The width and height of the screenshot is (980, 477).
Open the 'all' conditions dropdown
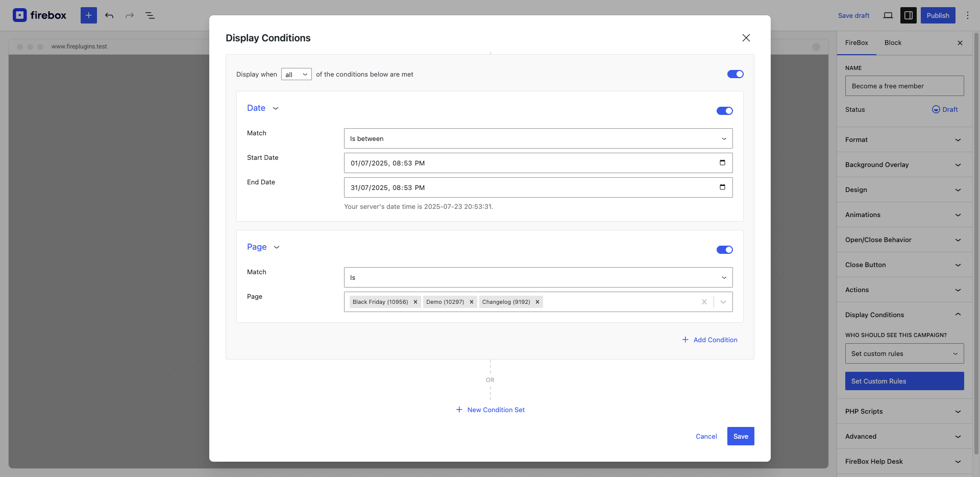(x=297, y=75)
